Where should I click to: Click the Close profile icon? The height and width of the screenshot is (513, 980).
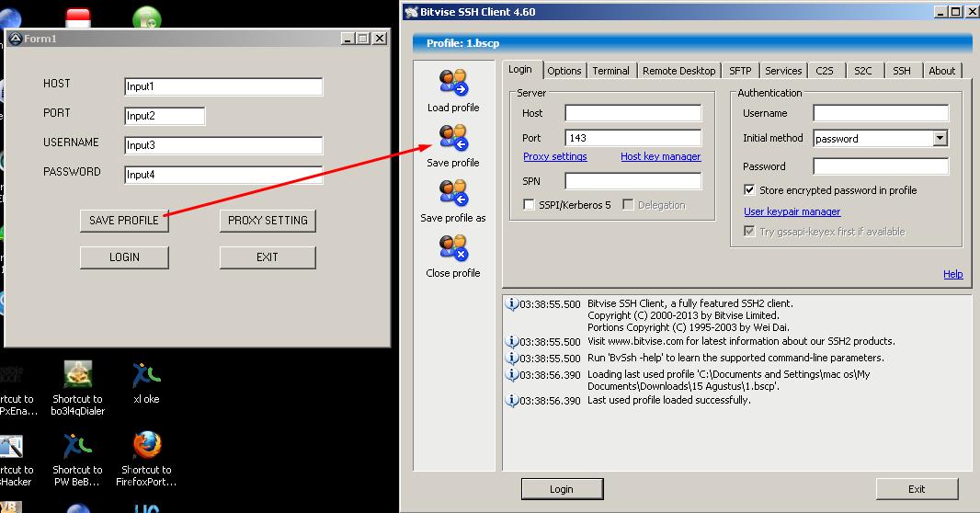point(453,247)
